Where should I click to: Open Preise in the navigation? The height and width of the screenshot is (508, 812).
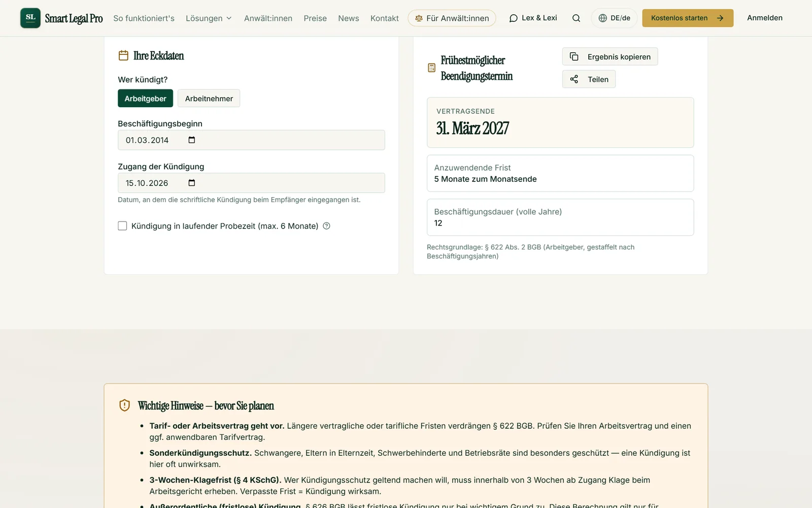(315, 18)
